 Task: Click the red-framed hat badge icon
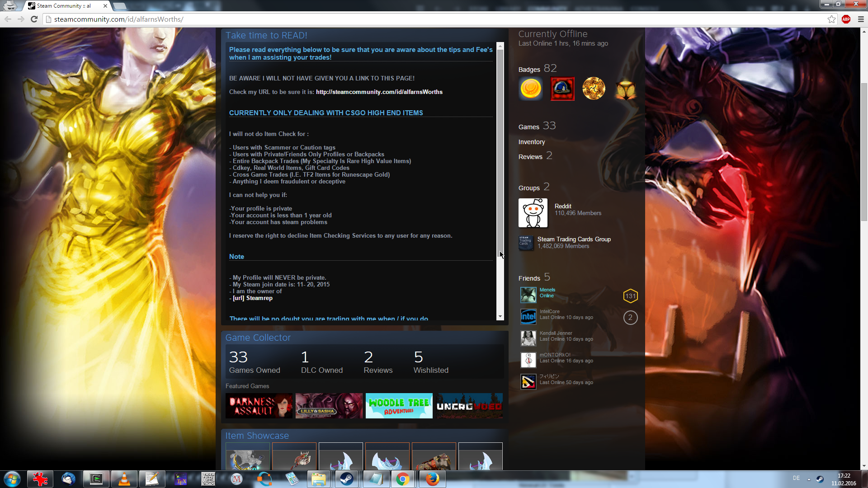click(562, 89)
